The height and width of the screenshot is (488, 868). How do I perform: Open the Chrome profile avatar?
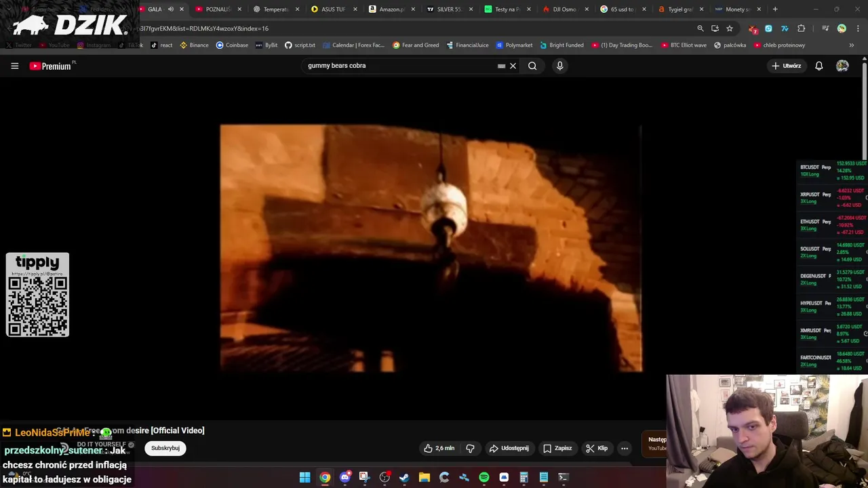click(842, 28)
